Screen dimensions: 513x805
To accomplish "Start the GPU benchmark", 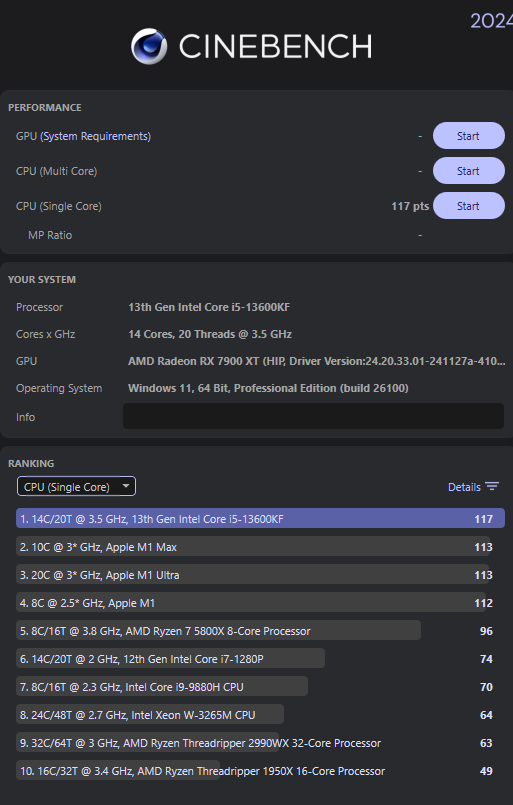I will (468, 136).
